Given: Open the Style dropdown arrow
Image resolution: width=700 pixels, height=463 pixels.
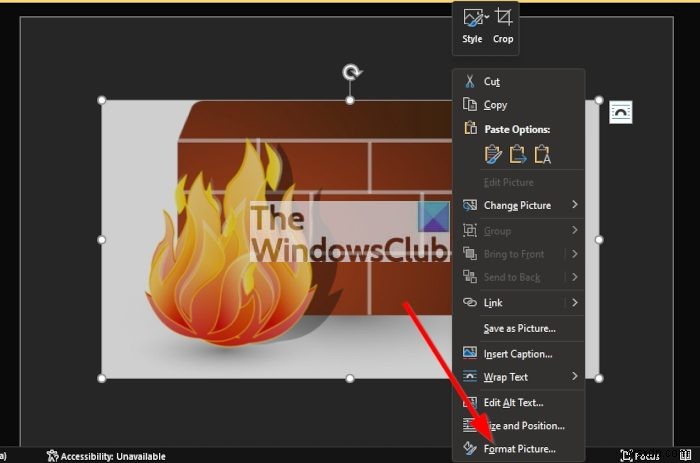Looking at the screenshot, I should [487, 17].
